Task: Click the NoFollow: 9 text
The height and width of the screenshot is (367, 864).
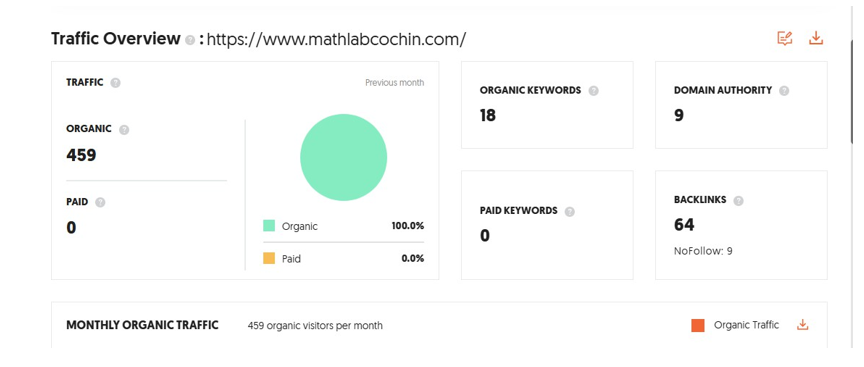Action: pyautogui.click(x=703, y=251)
